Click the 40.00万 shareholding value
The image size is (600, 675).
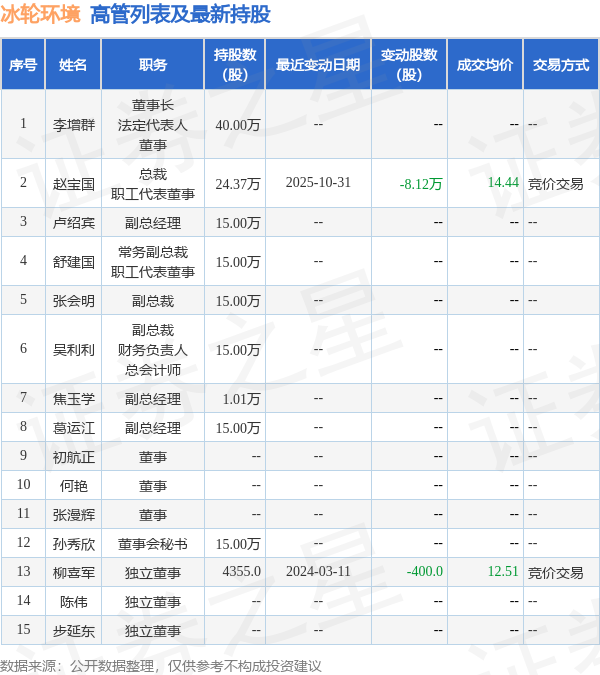tap(238, 125)
